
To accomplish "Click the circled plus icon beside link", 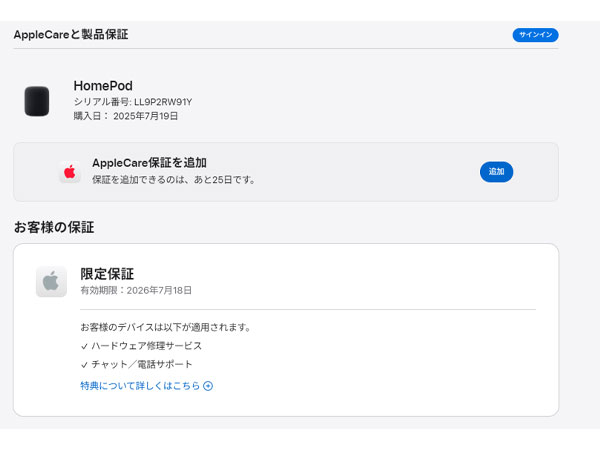I will pos(208,386).
